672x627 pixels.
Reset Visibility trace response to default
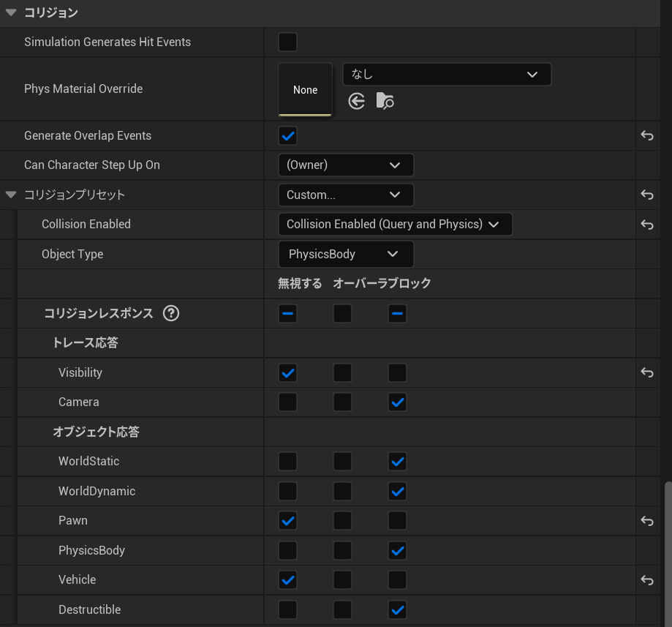647,372
